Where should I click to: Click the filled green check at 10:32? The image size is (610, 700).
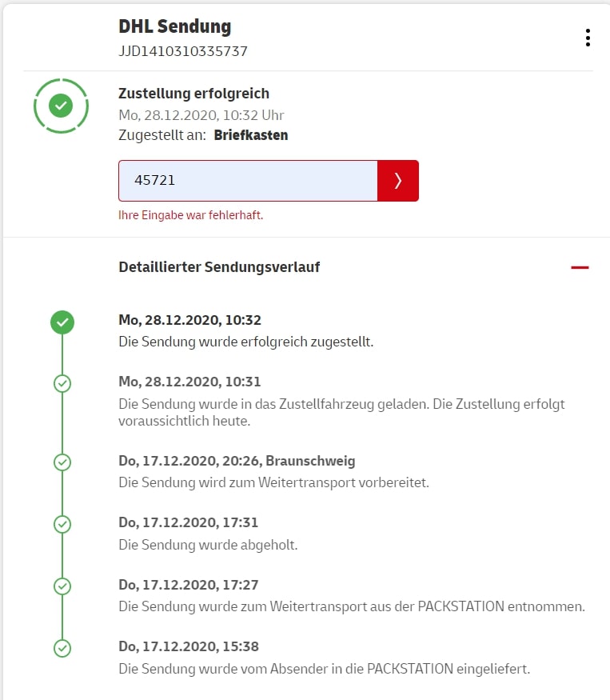tap(62, 322)
